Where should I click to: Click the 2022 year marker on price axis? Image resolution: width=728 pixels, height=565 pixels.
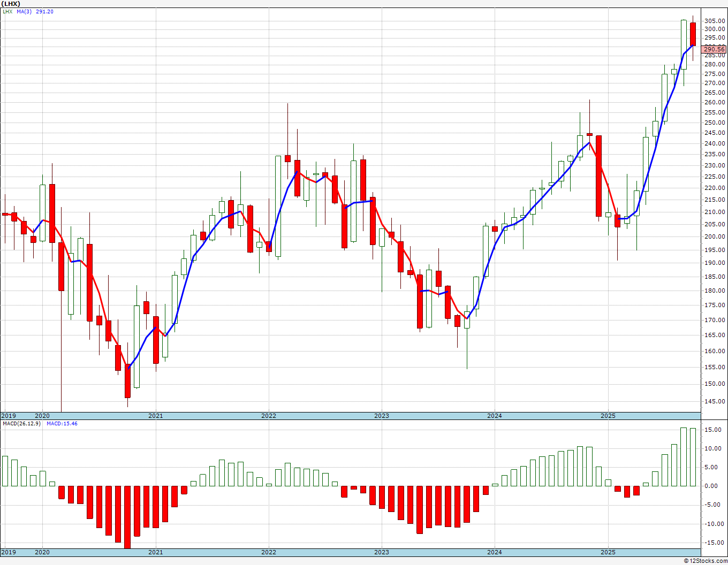tap(268, 416)
